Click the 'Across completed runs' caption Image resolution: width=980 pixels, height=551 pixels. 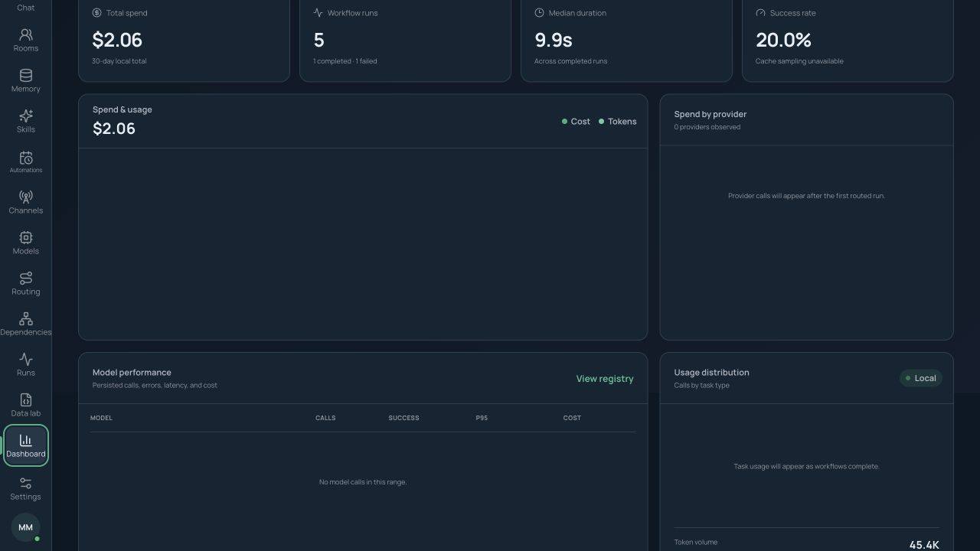[571, 61]
